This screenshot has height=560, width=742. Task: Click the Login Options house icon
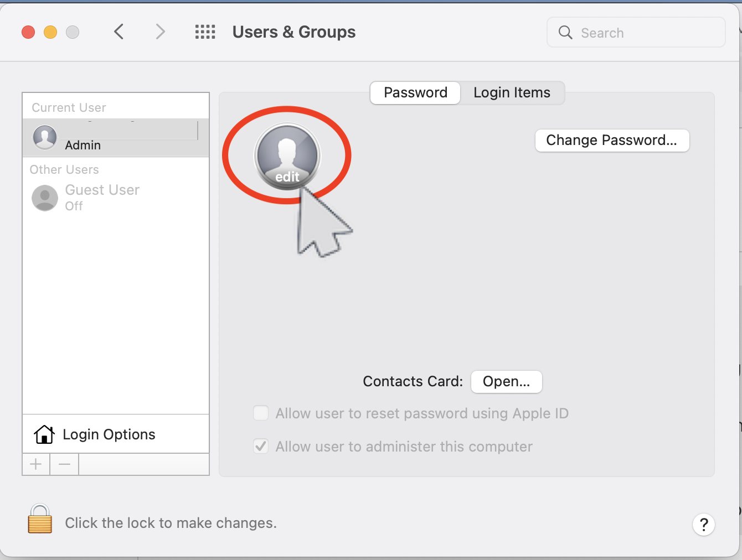44,434
